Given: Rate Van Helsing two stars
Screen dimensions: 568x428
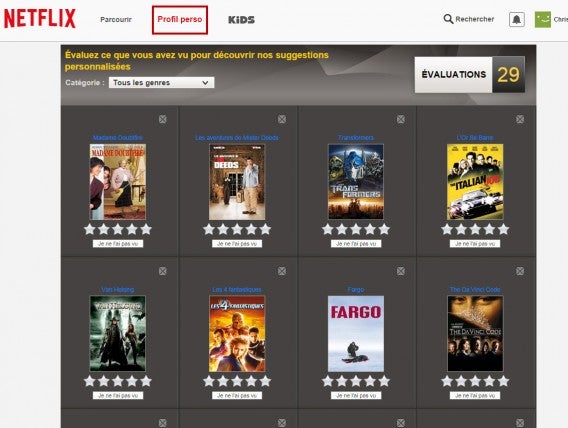Looking at the screenshot, I should (x=104, y=381).
